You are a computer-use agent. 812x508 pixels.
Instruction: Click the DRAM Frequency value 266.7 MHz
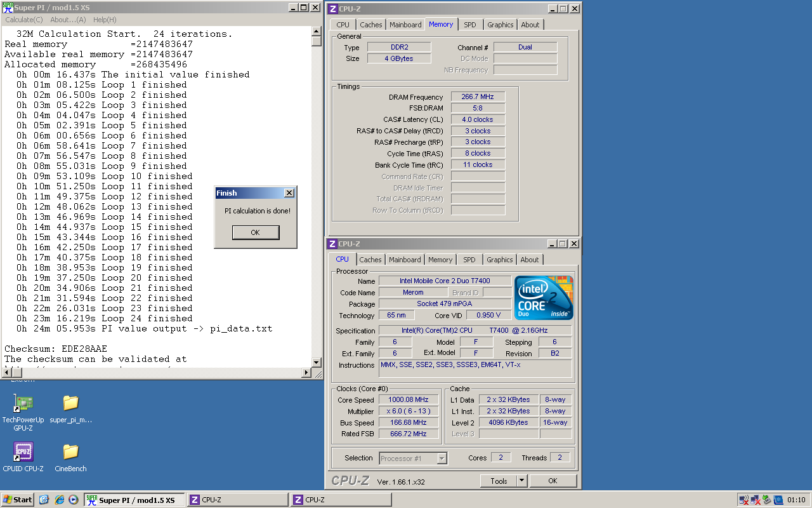pos(478,97)
